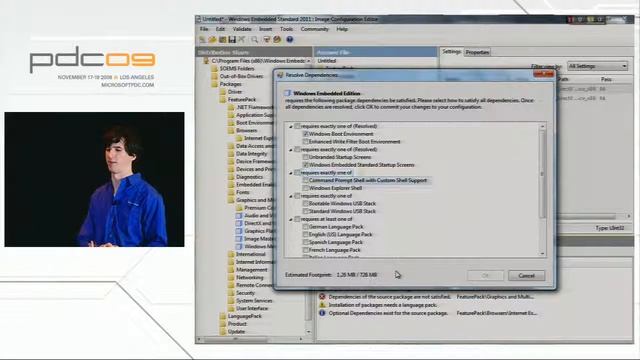Click Cancel in Resolve Dependencies dialog

coord(527,276)
